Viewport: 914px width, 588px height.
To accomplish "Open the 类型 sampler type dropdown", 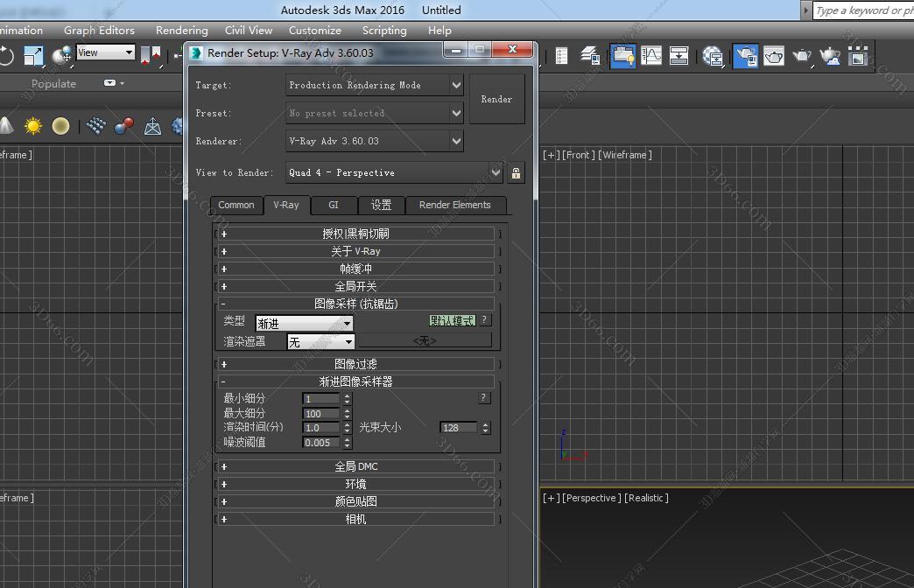I will [349, 324].
